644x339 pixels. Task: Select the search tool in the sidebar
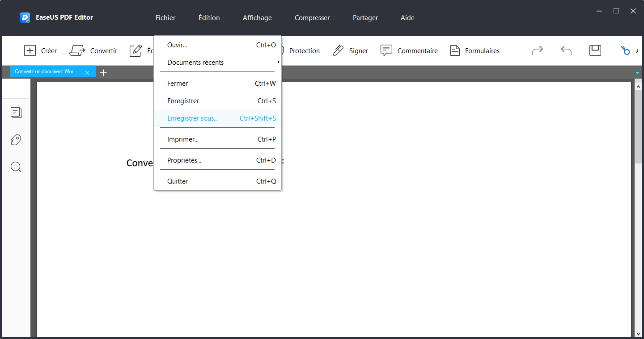coord(16,167)
